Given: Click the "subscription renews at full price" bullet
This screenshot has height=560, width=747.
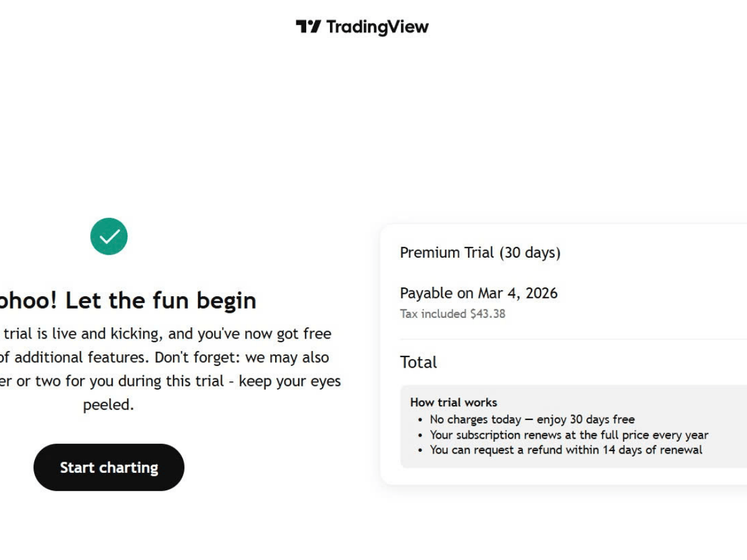Looking at the screenshot, I should click(x=569, y=435).
